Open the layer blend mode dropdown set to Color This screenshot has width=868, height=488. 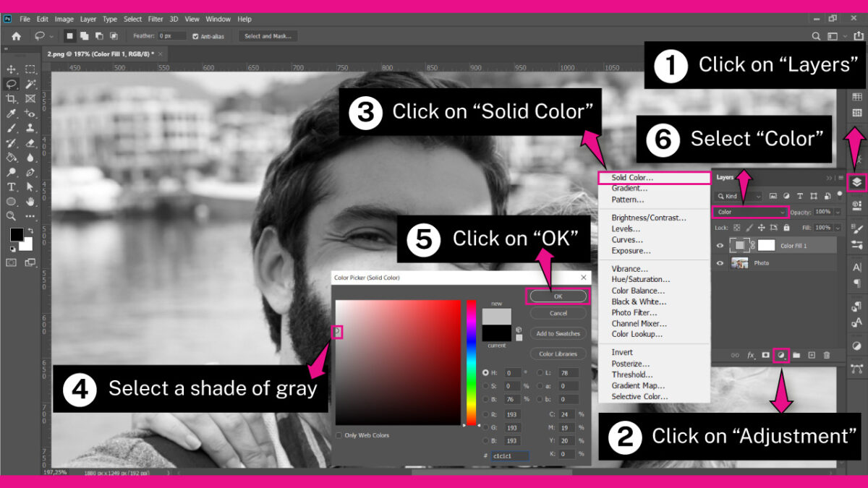(751, 212)
